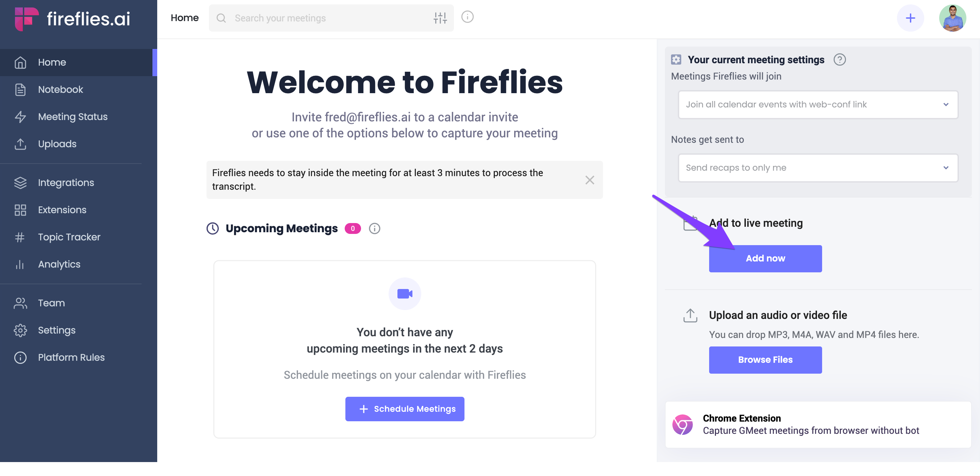Viewport: 980px width, 476px height.
Task: Expand the Notes get sent to dropdown
Action: point(818,168)
